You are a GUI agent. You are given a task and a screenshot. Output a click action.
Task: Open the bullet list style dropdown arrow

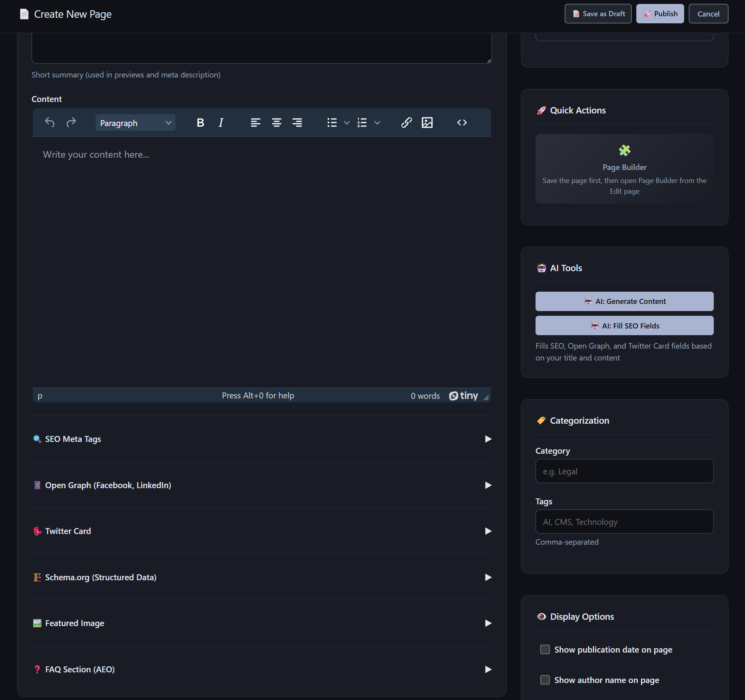click(347, 123)
